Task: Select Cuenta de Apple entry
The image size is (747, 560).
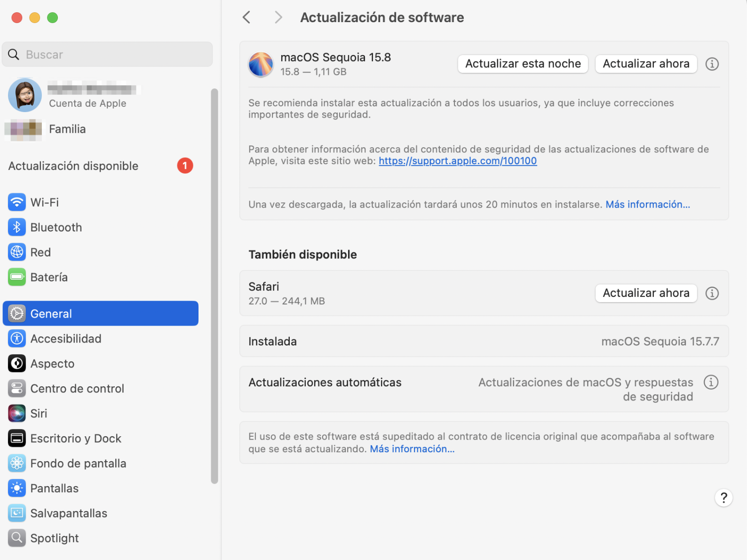Action: coord(87,103)
